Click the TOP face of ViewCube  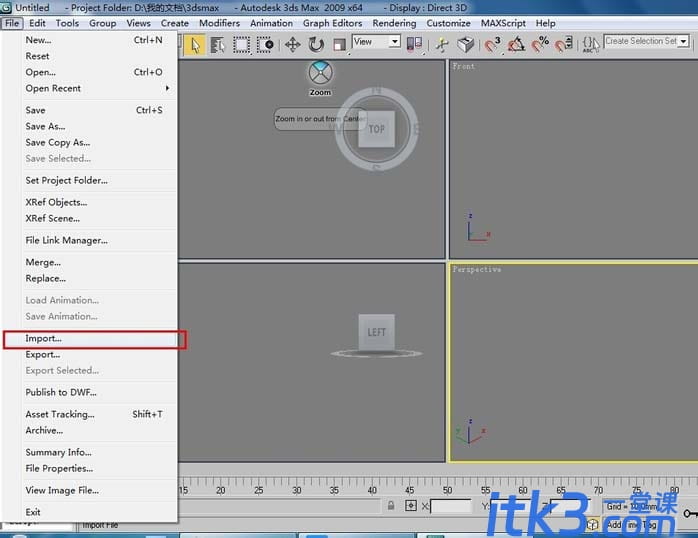pos(377,129)
